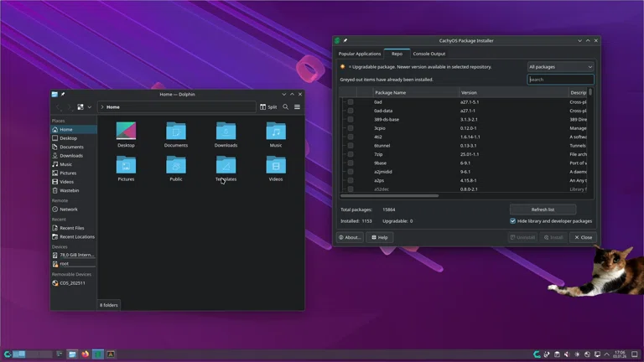Expand Dolphin's view mode dropdown arrow
The image size is (644, 362).
pos(89,107)
